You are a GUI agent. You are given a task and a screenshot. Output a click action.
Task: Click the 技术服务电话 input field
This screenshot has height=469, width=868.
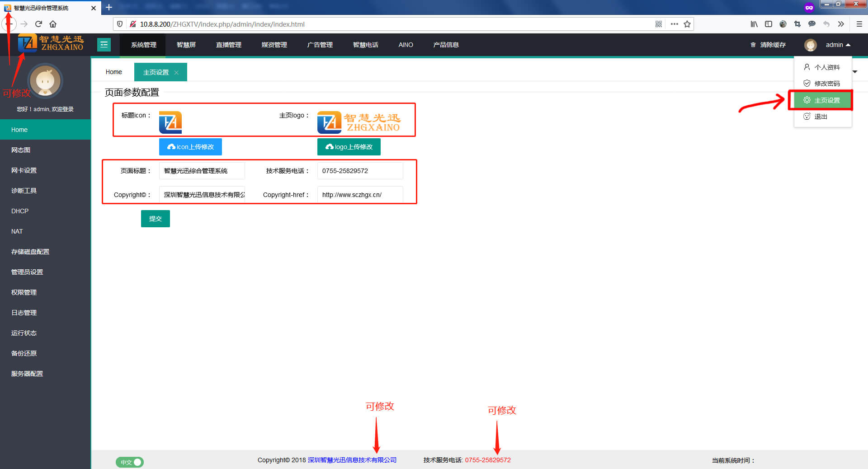(360, 171)
